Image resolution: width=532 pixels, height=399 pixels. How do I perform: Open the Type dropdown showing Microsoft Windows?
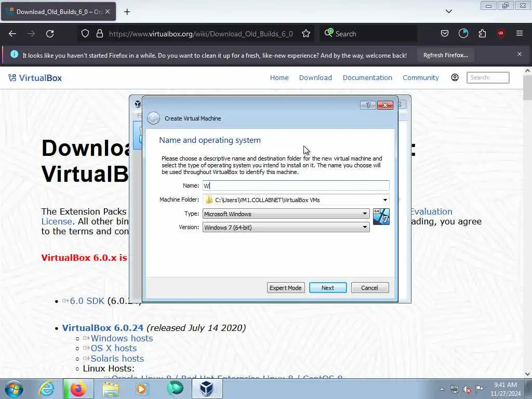tap(286, 214)
